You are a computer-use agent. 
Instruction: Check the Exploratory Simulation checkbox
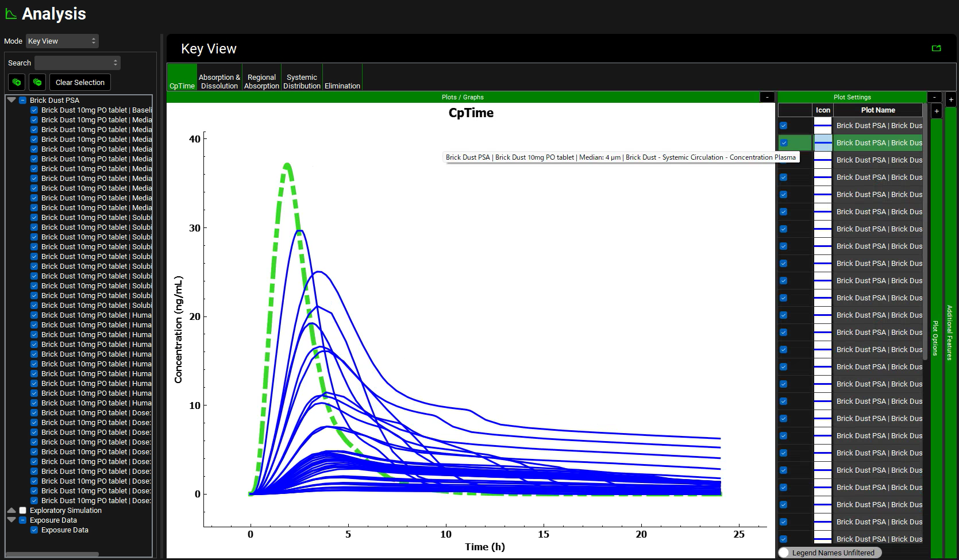click(x=23, y=510)
